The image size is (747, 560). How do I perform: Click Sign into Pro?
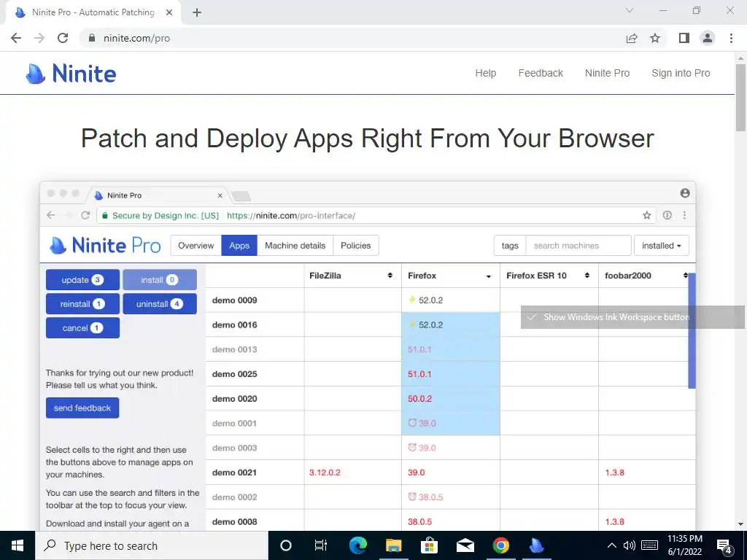coord(681,74)
